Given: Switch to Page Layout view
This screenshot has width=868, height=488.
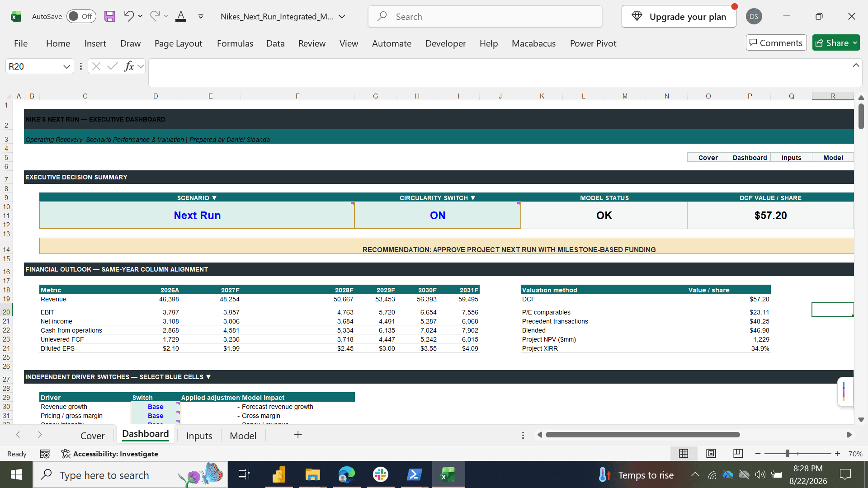Looking at the screenshot, I should (711, 453).
